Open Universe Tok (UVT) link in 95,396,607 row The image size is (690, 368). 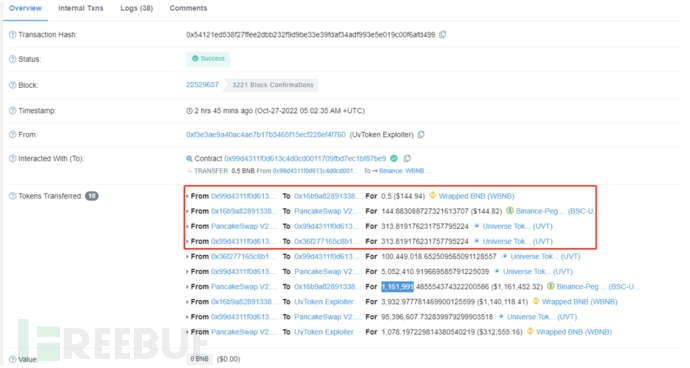542,316
